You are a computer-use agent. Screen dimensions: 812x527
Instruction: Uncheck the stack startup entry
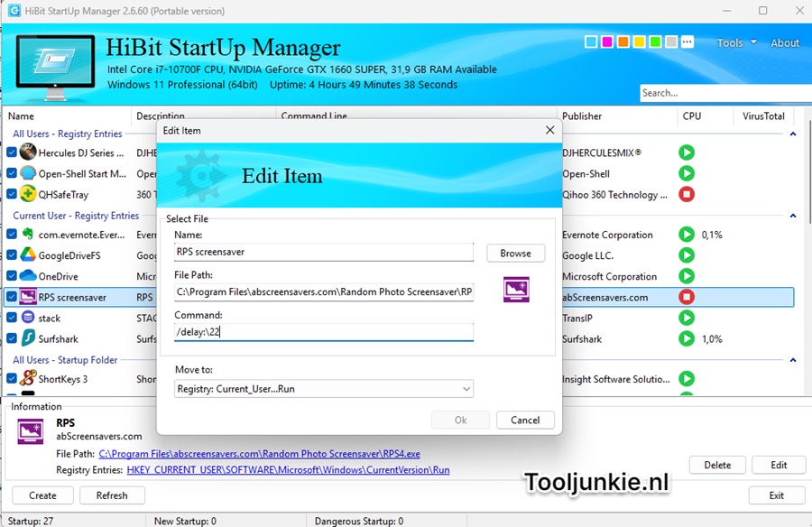pos(12,318)
